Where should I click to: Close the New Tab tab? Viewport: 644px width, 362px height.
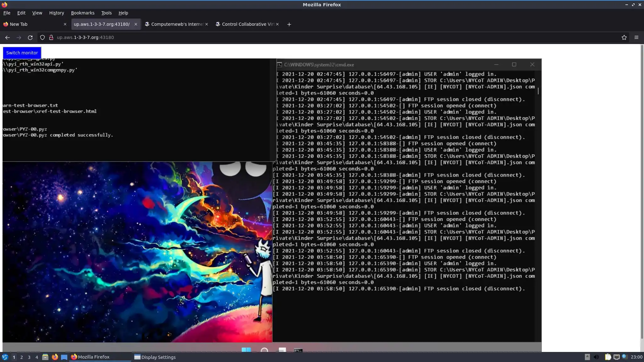[x=65, y=24]
